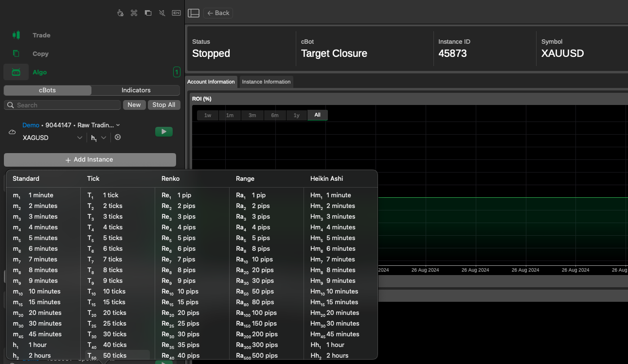The height and width of the screenshot is (364, 628).
Task: Switch to the cBots tab
Action: [x=48, y=90]
